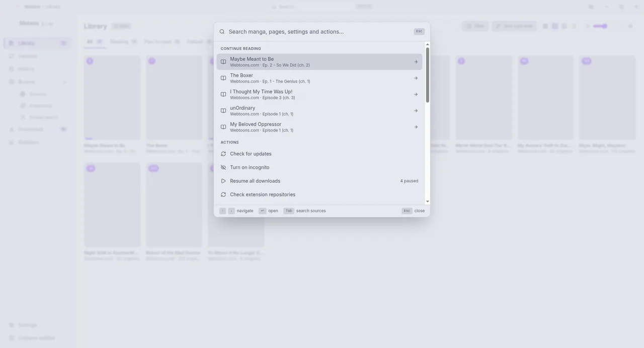Click the crossed-eye incognito icon

tap(223, 167)
